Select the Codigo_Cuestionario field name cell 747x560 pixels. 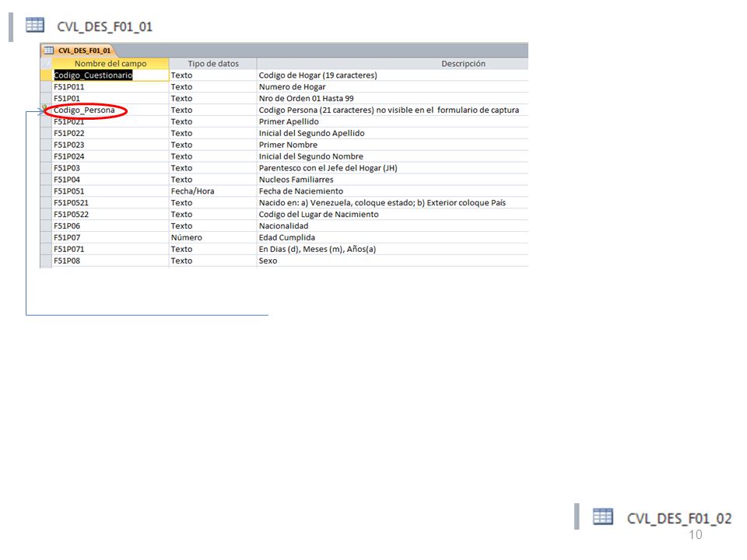pos(110,75)
